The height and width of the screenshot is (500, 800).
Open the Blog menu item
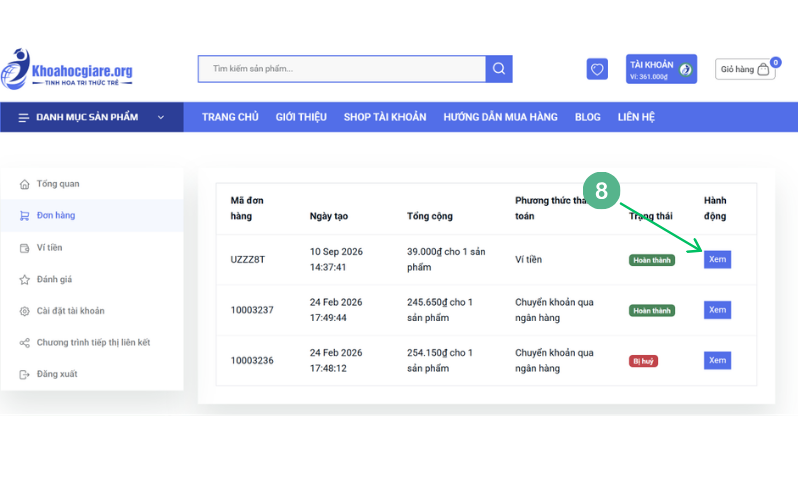coord(588,117)
